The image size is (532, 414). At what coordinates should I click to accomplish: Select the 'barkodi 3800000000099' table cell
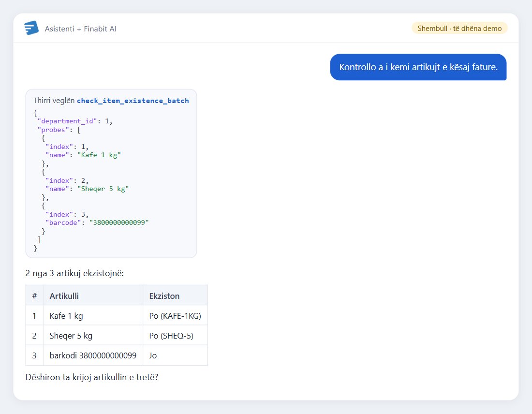(x=93, y=355)
